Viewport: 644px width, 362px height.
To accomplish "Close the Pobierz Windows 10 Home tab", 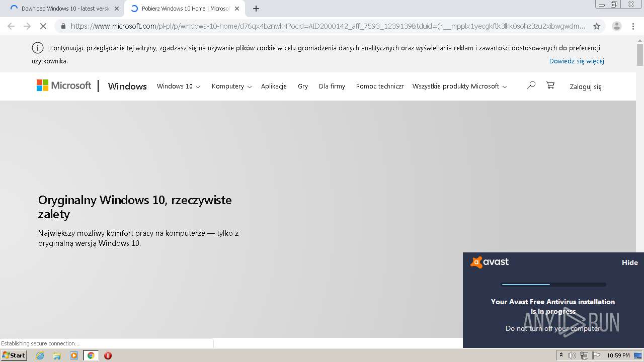I will pyautogui.click(x=237, y=9).
